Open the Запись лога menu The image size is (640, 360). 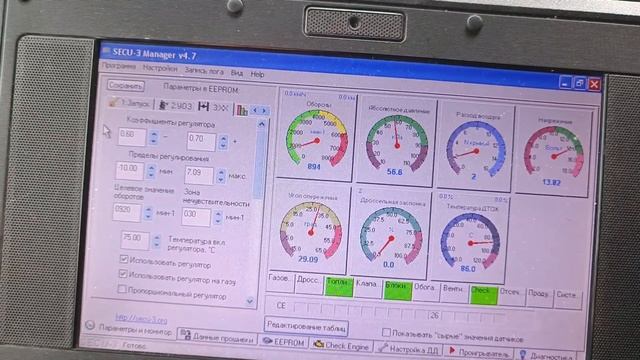pyautogui.click(x=204, y=71)
